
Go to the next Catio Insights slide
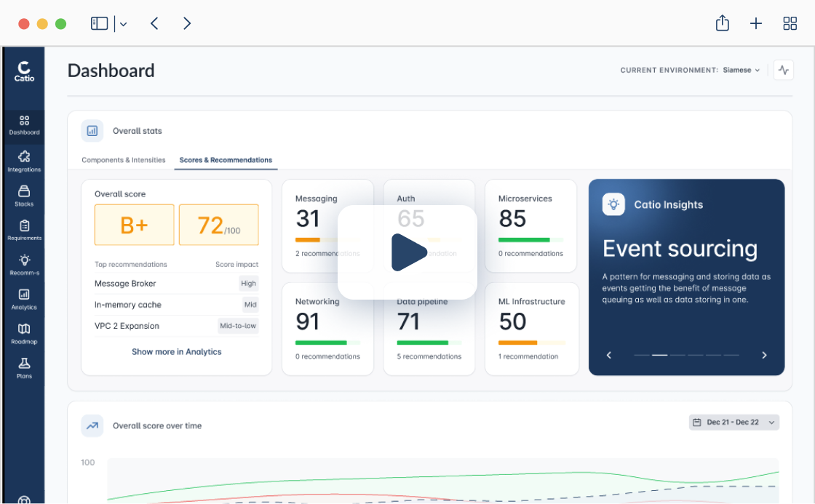pos(764,356)
